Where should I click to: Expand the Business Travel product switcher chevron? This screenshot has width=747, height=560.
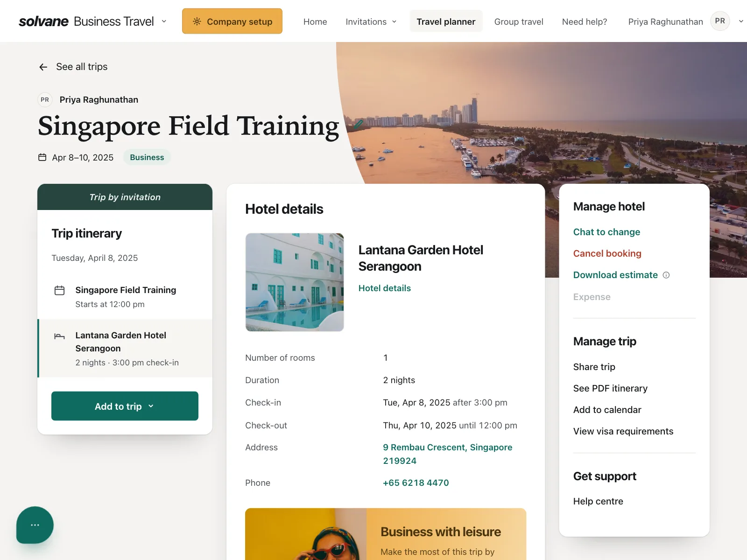click(x=164, y=21)
